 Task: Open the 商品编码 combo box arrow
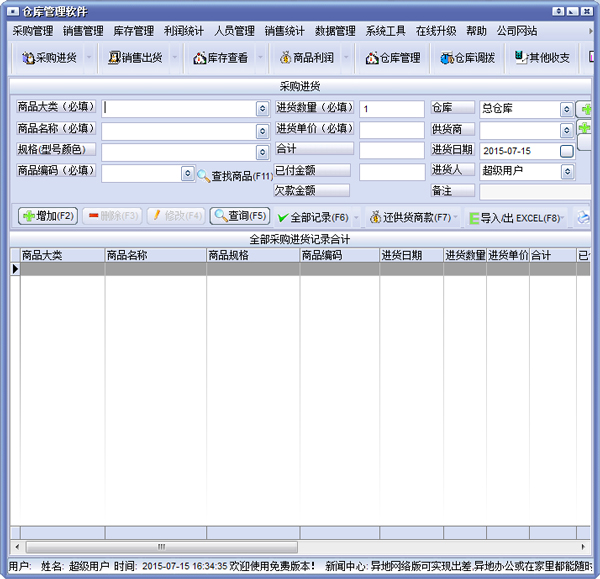[188, 173]
